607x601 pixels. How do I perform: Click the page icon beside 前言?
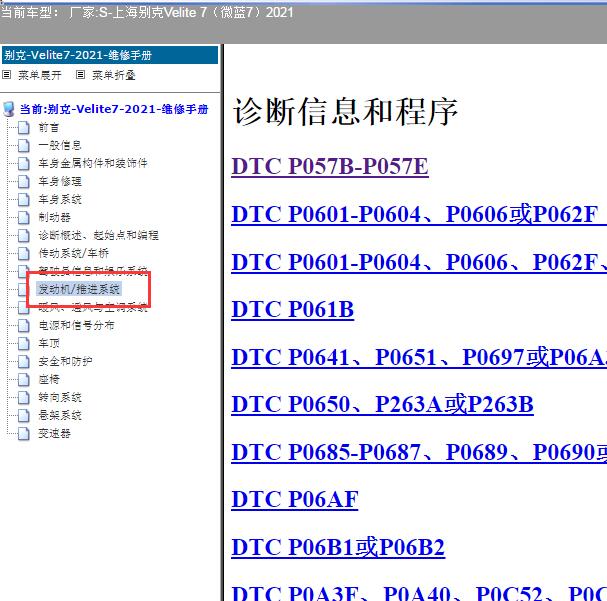(24, 127)
